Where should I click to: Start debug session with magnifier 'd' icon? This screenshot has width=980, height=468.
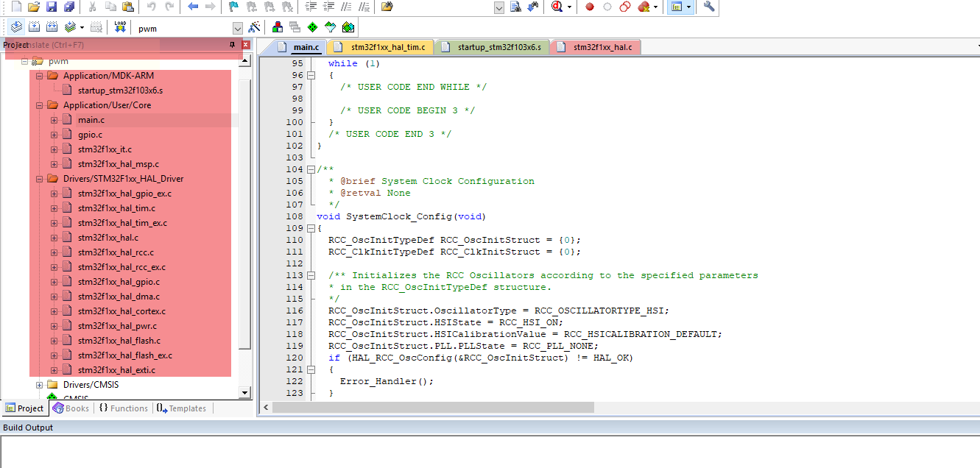tap(557, 7)
